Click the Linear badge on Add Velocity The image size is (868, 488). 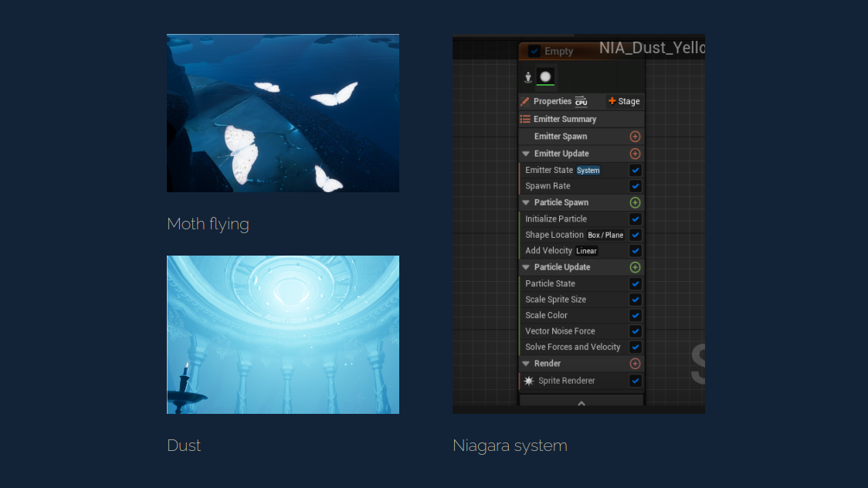pos(586,251)
